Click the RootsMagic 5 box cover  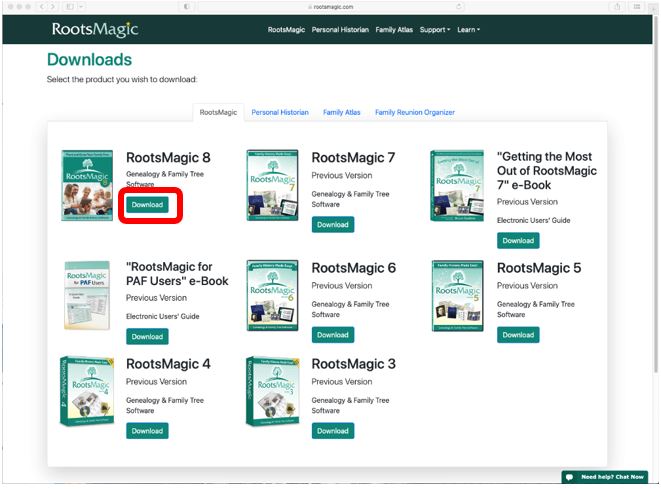[457, 296]
